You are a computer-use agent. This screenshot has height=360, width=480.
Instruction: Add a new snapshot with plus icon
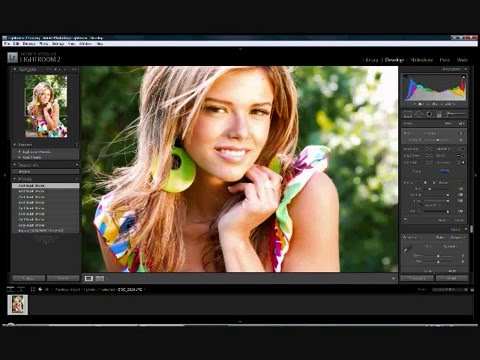pos(77,165)
